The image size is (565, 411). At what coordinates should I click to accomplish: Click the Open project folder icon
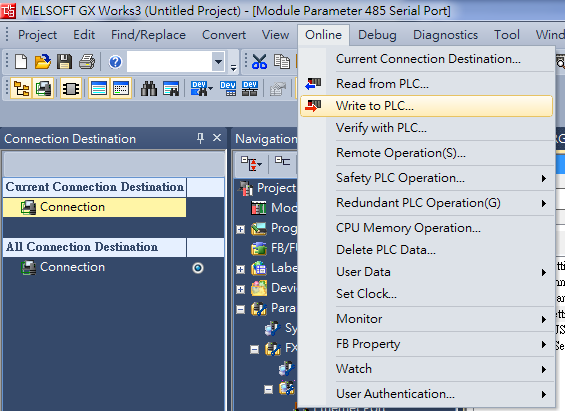click(43, 62)
